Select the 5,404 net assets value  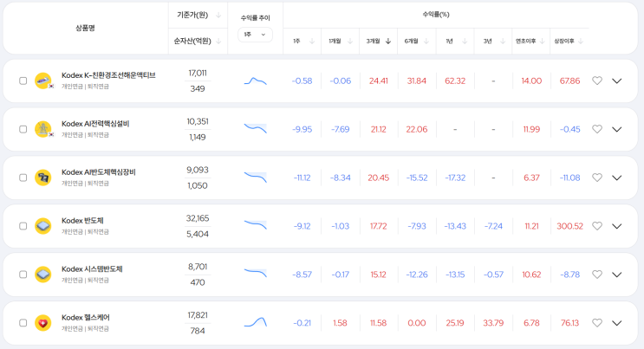pyautogui.click(x=198, y=234)
